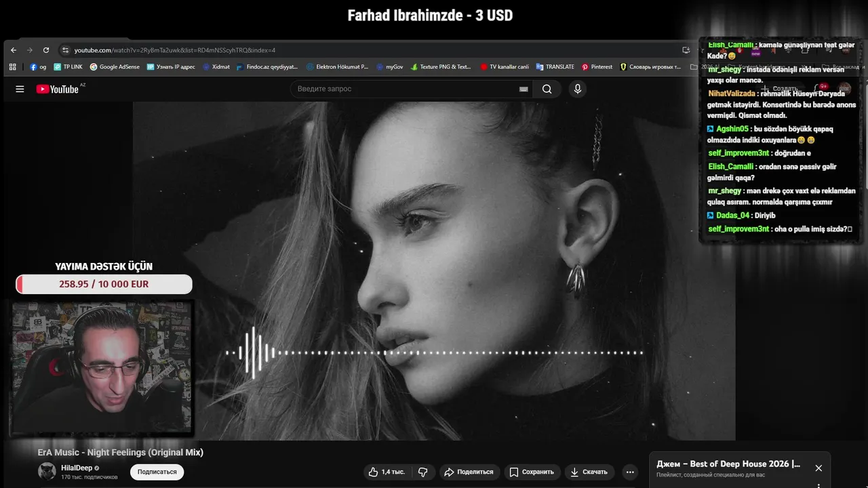Close the Джем playlist panel with X
868x488 pixels.
[x=818, y=468]
